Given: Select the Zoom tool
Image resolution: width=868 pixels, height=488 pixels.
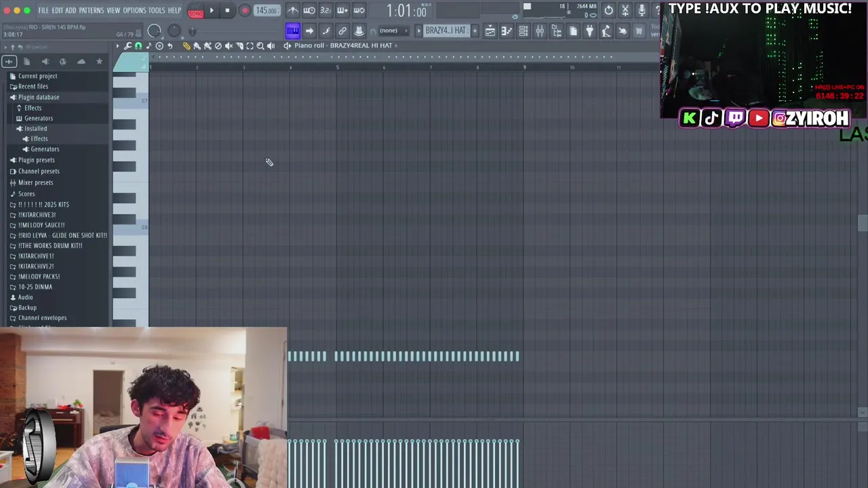Looking at the screenshot, I should [260, 46].
